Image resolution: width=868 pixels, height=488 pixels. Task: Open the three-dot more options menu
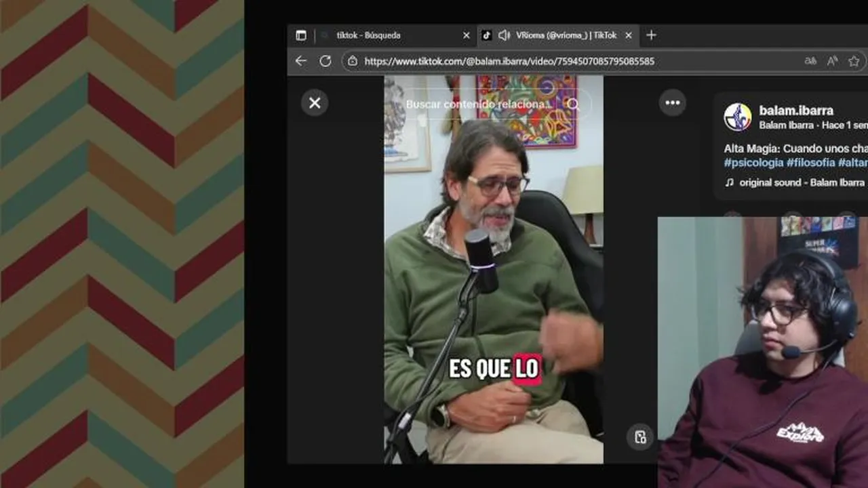pyautogui.click(x=673, y=103)
